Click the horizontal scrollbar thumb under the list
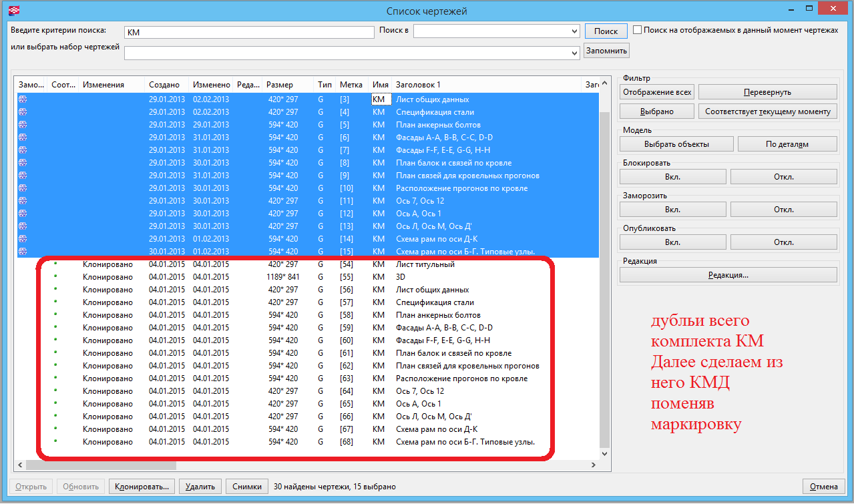The width and height of the screenshot is (854, 504). [x=100, y=465]
